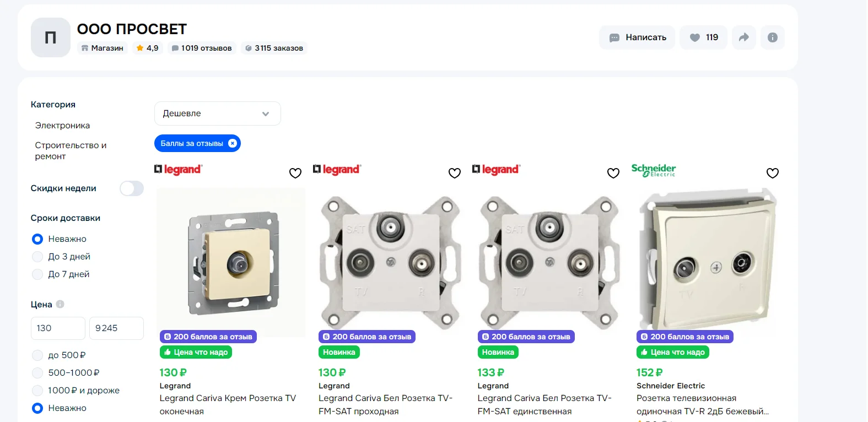
Task: Select the 500-1000₽ price range
Action: point(37,373)
